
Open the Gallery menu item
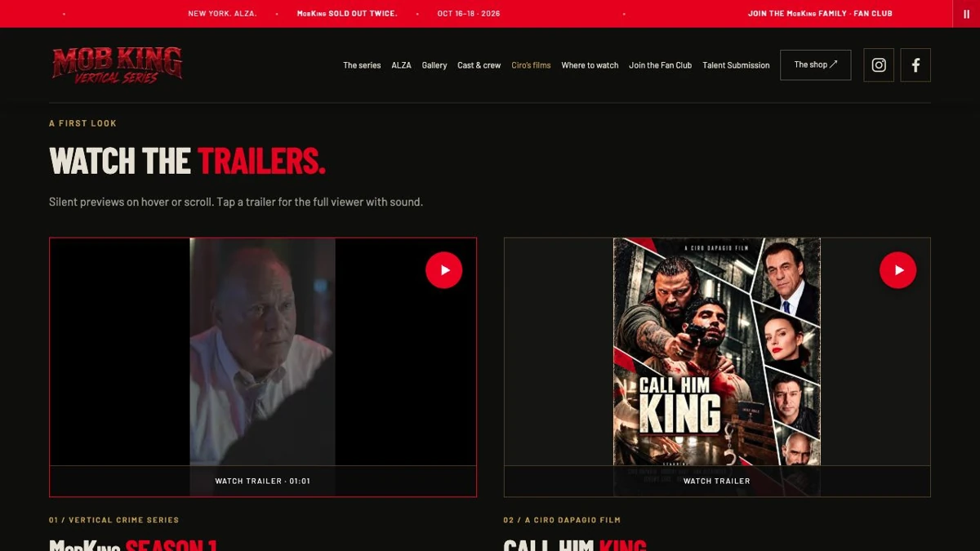coord(434,65)
